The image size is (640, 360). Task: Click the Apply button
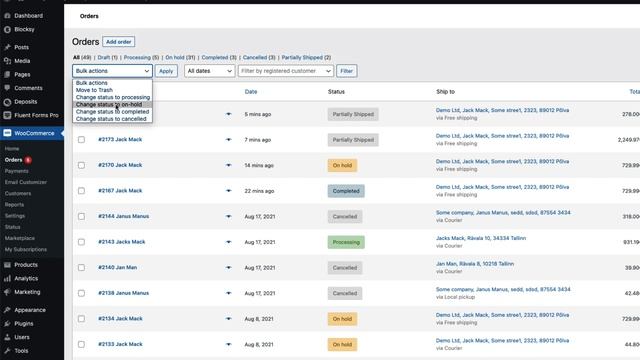166,71
